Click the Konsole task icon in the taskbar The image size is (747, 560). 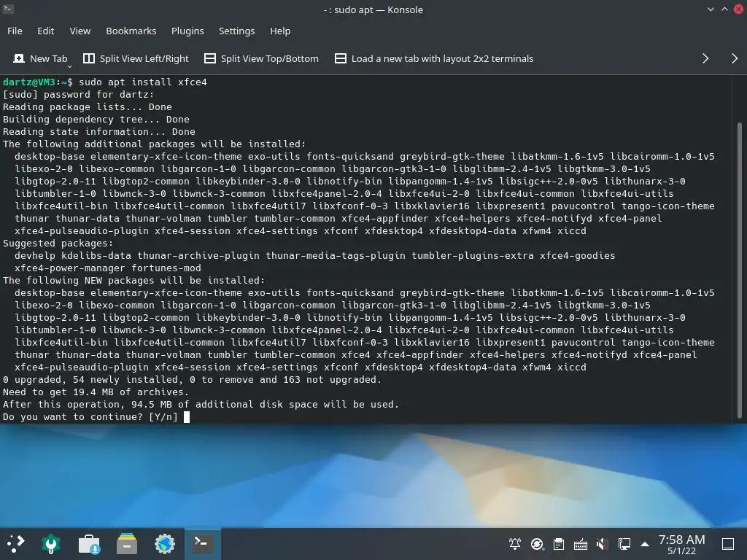(202, 543)
